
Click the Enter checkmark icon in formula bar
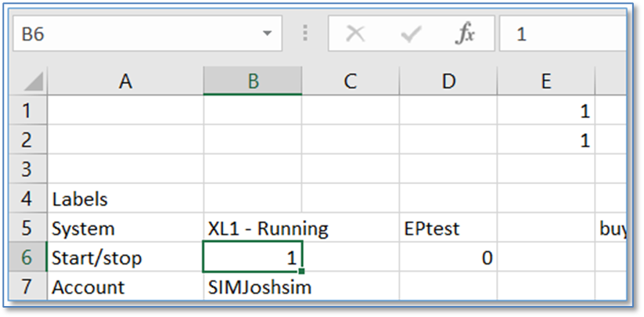pyautogui.click(x=410, y=34)
